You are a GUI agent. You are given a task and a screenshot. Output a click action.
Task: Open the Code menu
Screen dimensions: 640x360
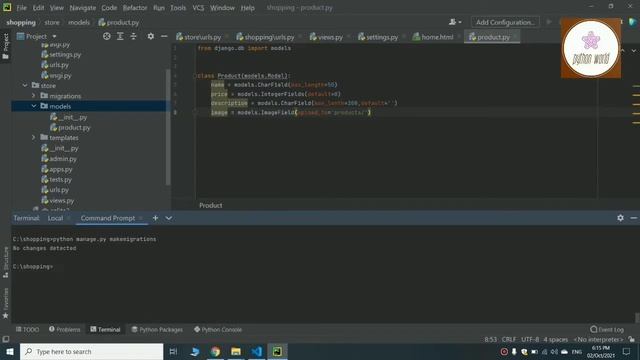[x=109, y=7]
